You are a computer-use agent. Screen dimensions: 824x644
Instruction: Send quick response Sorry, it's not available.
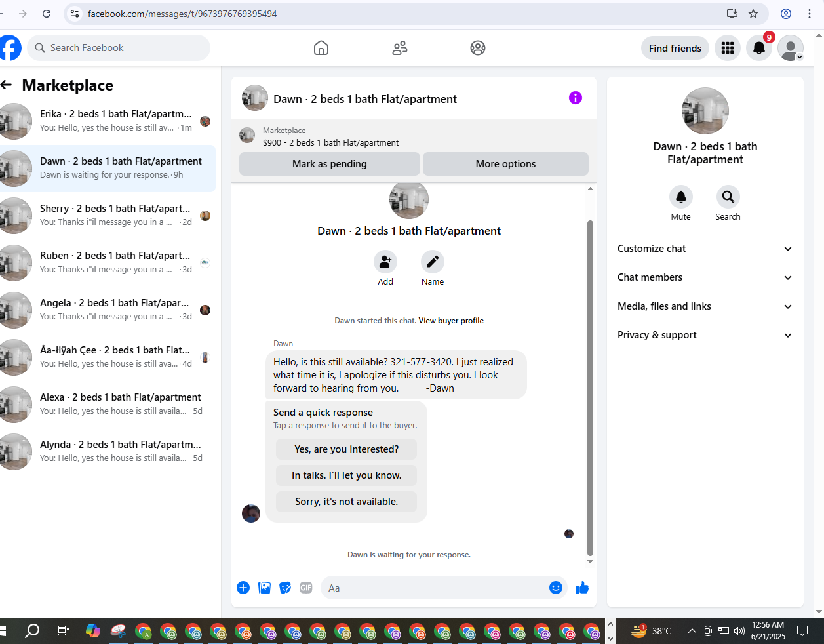346,502
